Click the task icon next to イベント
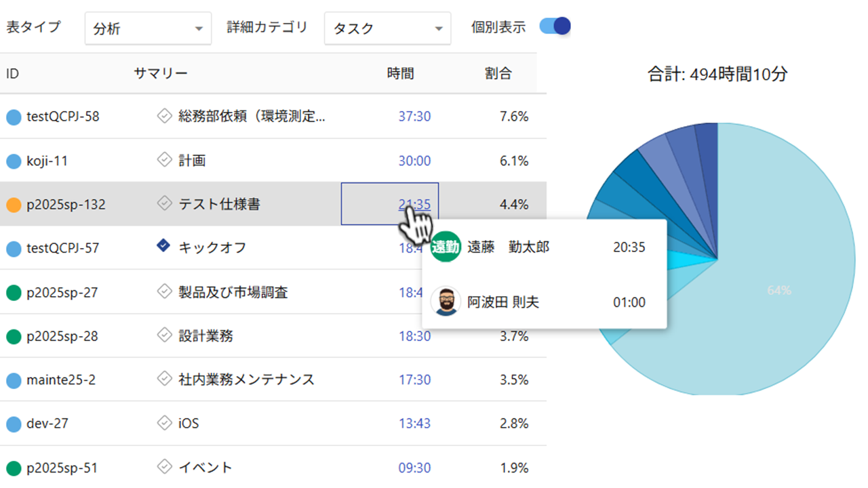 [163, 466]
